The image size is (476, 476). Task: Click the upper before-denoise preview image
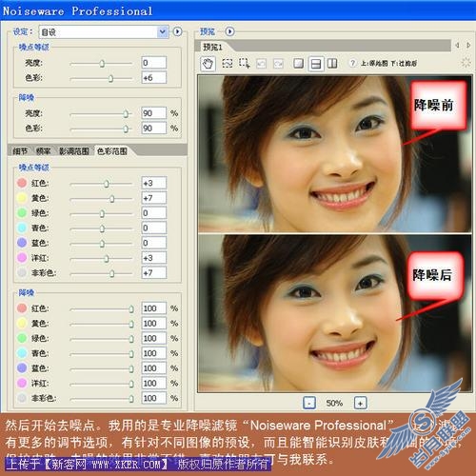pyautogui.click(x=335, y=153)
